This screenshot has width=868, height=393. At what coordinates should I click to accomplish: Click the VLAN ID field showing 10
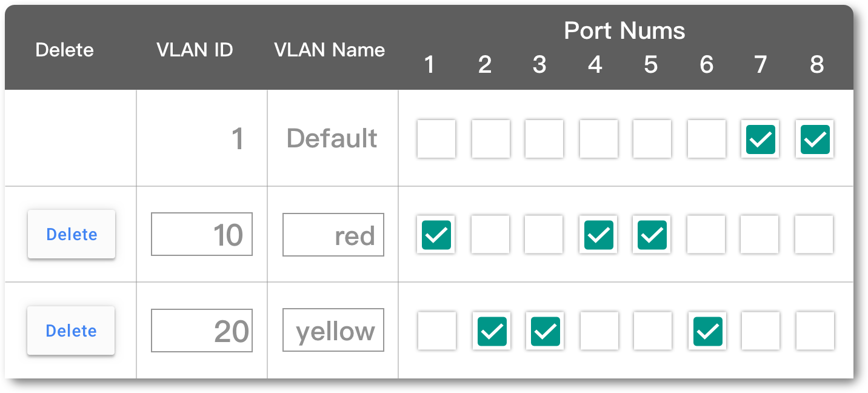point(202,234)
